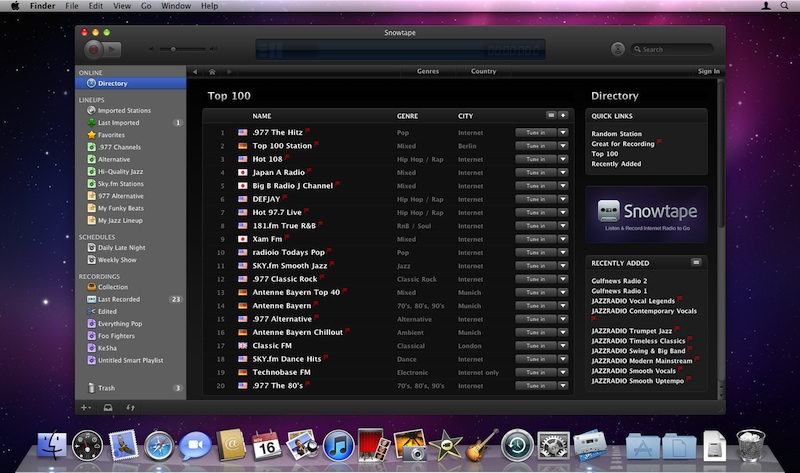Switch to the Country tab
This screenshot has width=800, height=473.
(x=483, y=71)
